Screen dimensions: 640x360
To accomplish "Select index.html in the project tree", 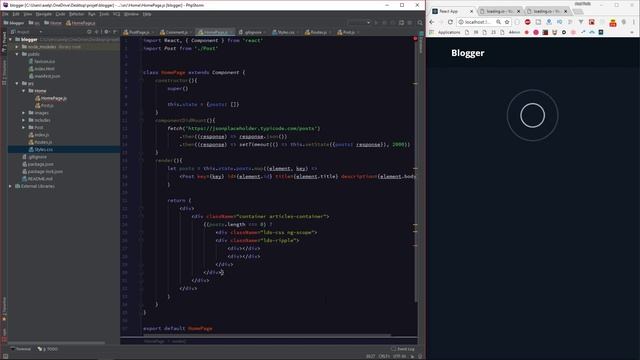I will (x=44, y=69).
